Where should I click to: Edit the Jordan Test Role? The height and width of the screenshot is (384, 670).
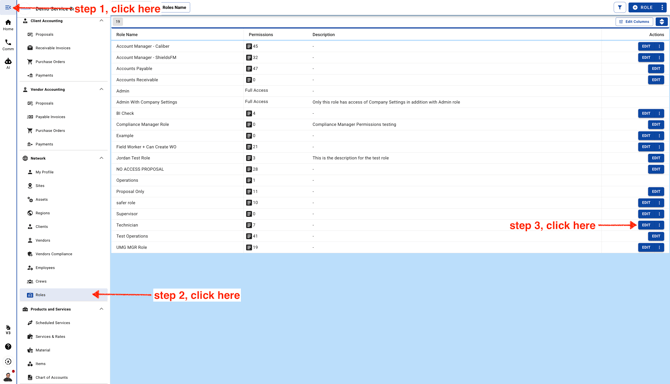click(656, 158)
